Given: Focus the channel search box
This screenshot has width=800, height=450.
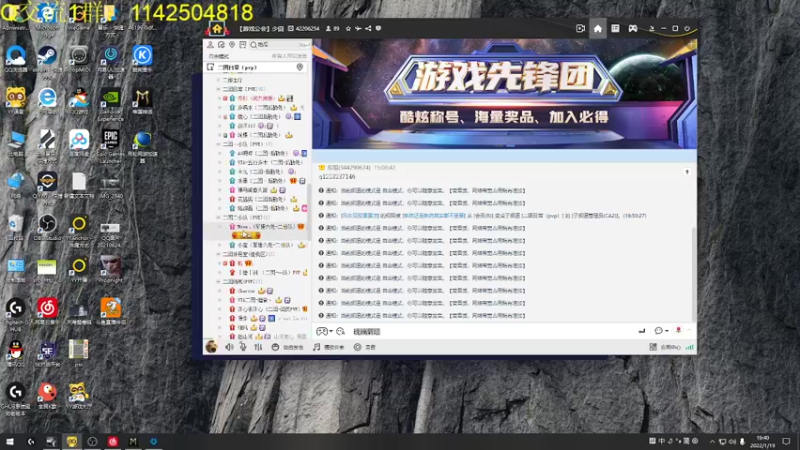Looking at the screenshot, I should click(x=279, y=45).
